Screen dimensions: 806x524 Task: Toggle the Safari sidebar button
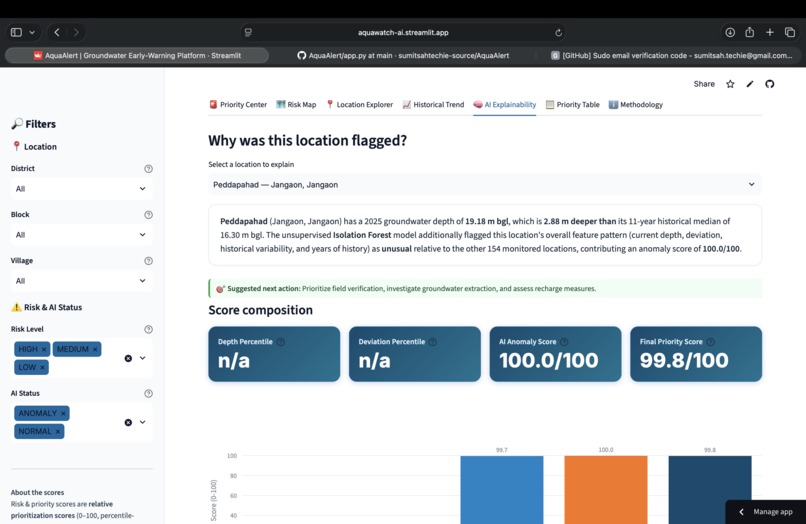click(16, 32)
